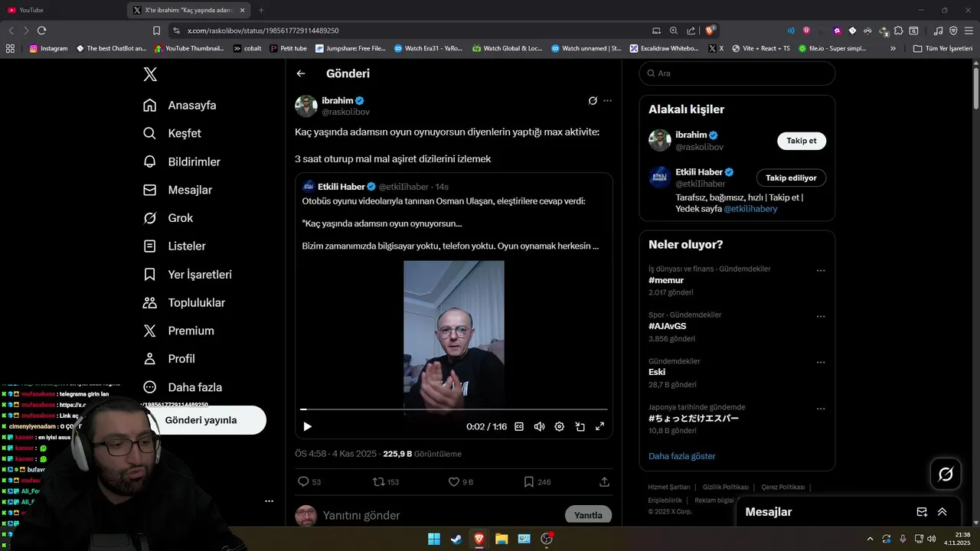Open video settings gear
This screenshot has width=980, height=551.
(559, 426)
